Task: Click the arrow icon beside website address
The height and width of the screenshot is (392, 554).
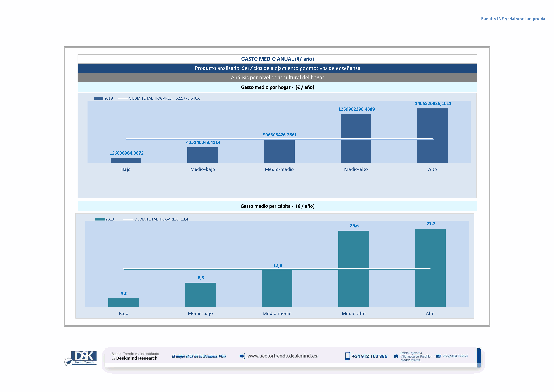Action: 242,356
